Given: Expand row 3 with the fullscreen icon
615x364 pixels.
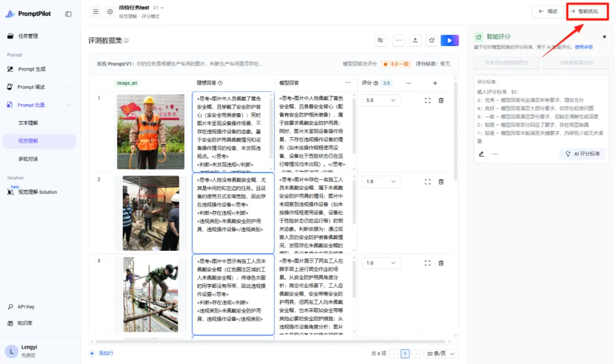Looking at the screenshot, I should pyautogui.click(x=428, y=263).
